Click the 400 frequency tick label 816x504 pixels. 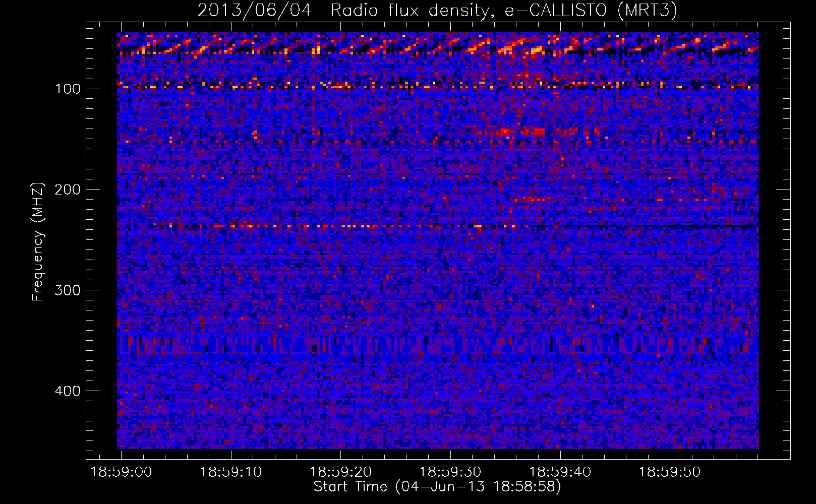68,391
